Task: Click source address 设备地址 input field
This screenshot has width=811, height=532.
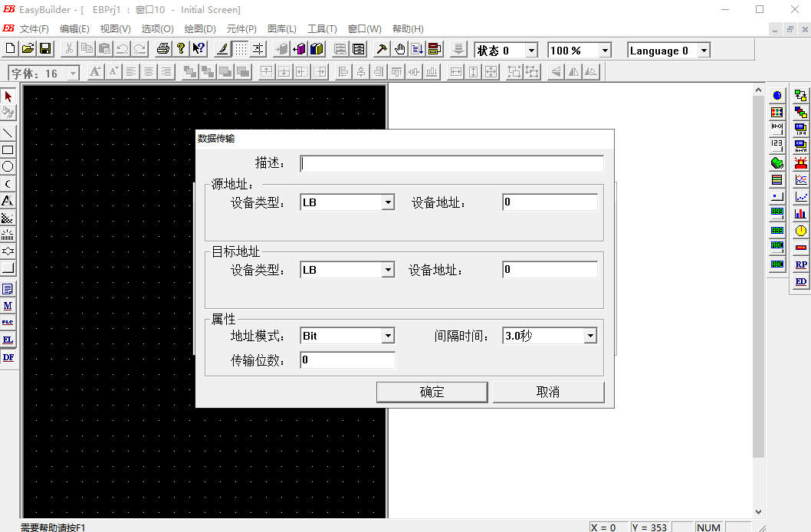Action: (550, 202)
